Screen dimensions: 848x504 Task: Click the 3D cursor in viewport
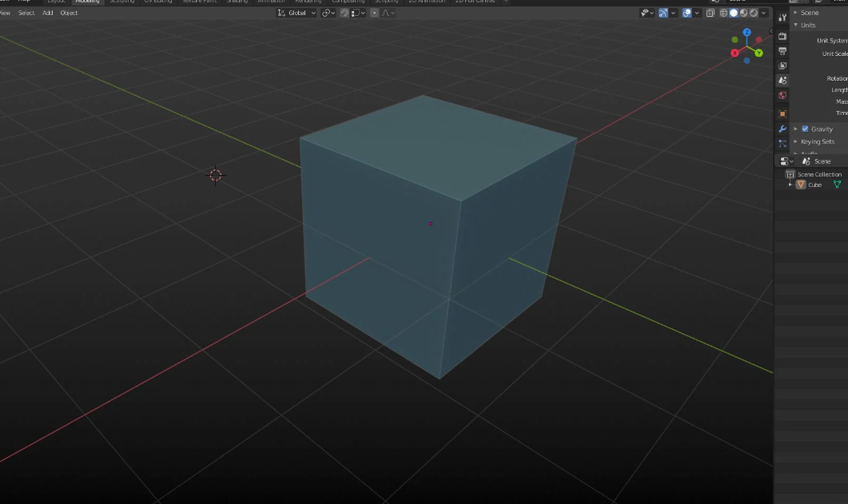pos(215,175)
